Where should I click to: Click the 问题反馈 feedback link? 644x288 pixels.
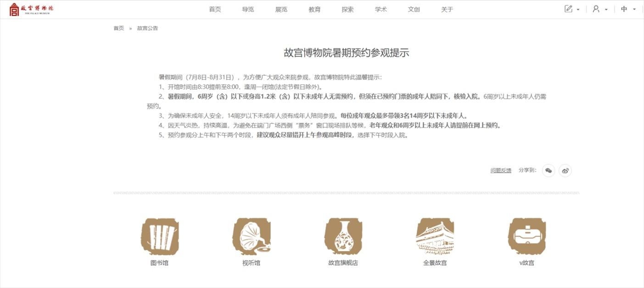(501, 170)
